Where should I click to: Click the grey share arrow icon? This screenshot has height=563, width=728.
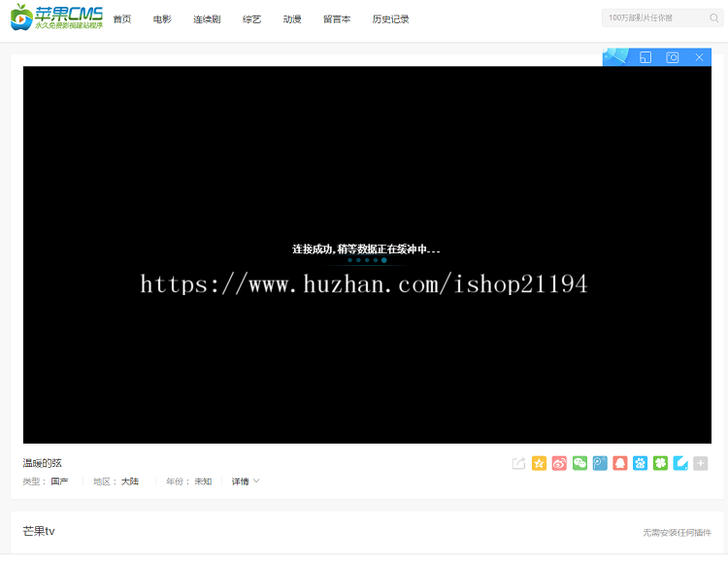point(518,463)
